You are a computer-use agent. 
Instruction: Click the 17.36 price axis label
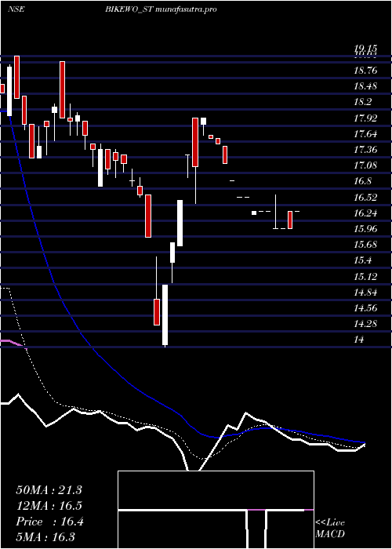[365, 150]
